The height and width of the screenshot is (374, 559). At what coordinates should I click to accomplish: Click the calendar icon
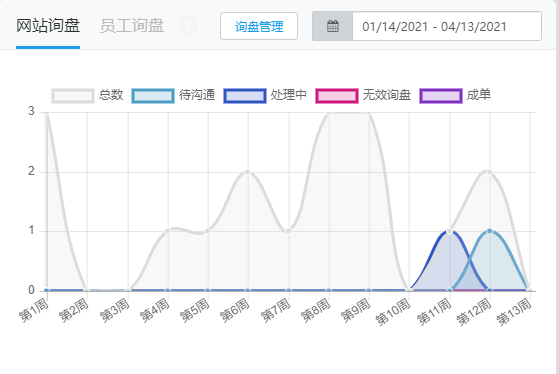[333, 26]
